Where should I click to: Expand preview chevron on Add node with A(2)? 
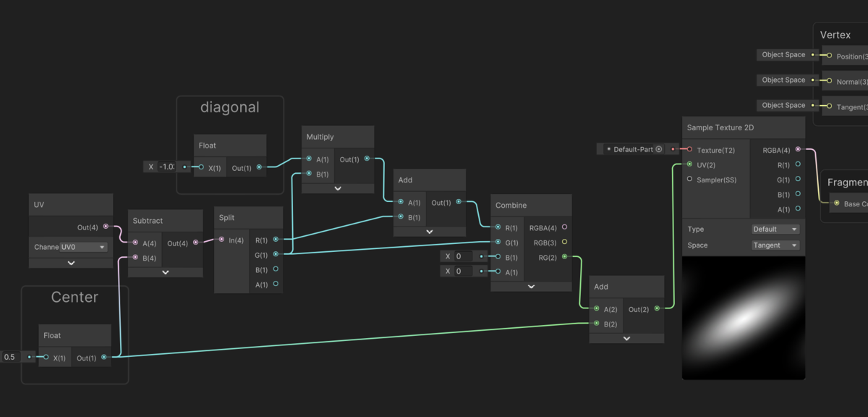click(626, 338)
